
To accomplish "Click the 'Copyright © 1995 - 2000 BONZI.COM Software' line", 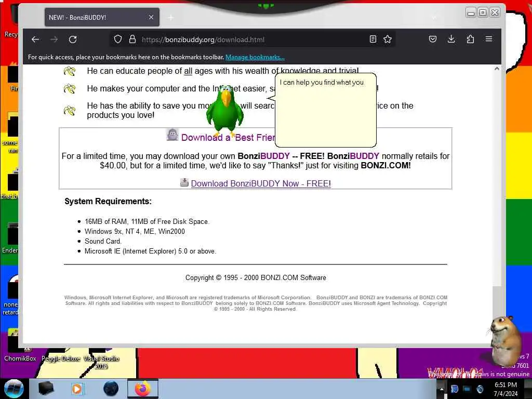I will (256, 277).
